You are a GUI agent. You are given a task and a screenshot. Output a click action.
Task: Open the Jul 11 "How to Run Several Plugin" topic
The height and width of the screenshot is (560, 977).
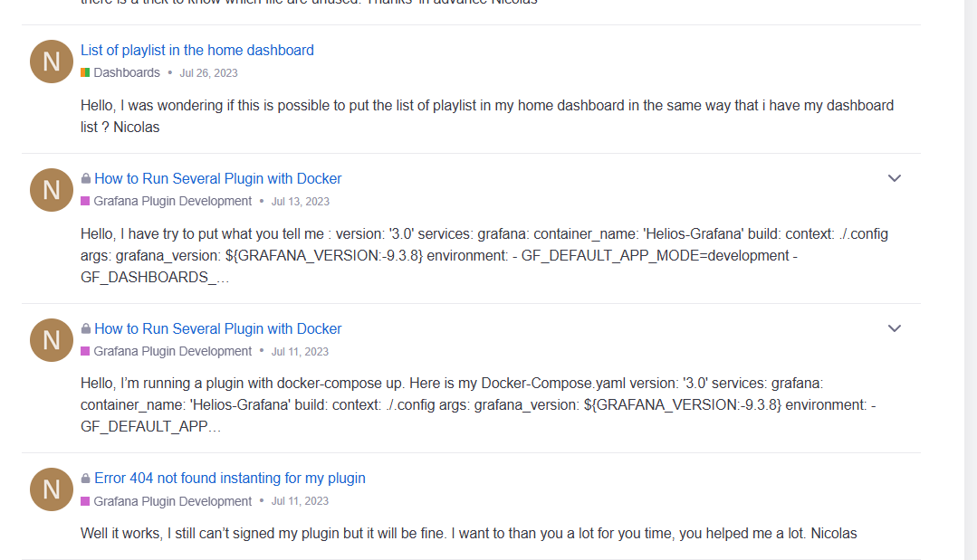point(217,329)
